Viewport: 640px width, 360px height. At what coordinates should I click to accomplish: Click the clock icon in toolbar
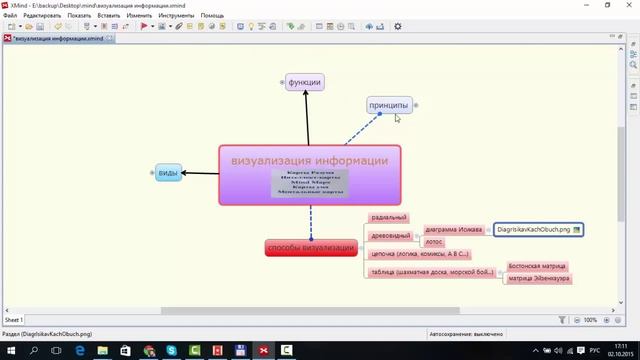pos(340,27)
